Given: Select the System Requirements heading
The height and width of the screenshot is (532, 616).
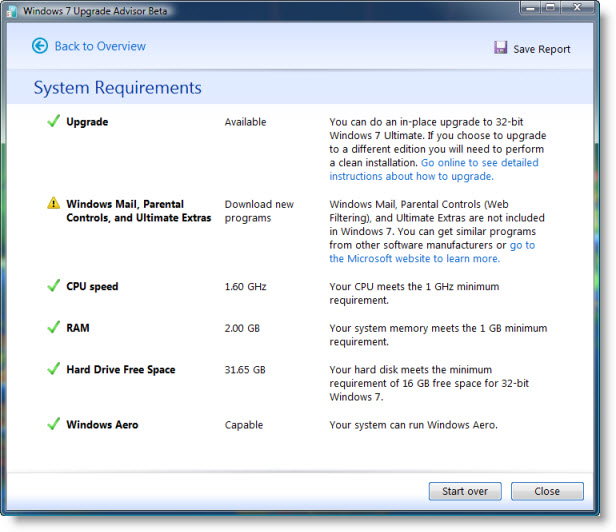Looking at the screenshot, I should pyautogui.click(x=117, y=88).
